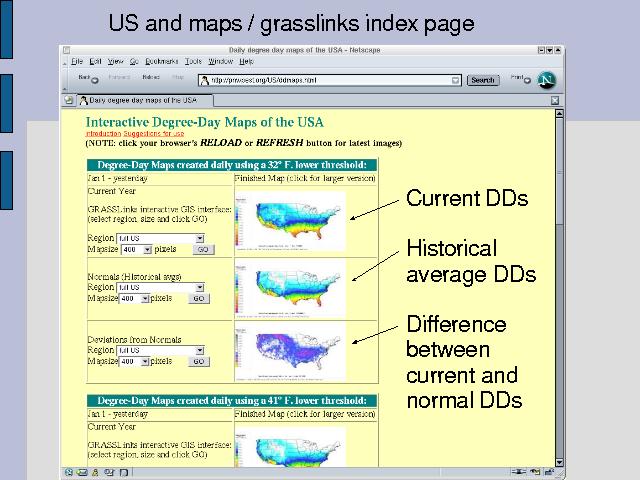Close the tab using the tab bar X
640x480 pixels.
[x=555, y=100]
